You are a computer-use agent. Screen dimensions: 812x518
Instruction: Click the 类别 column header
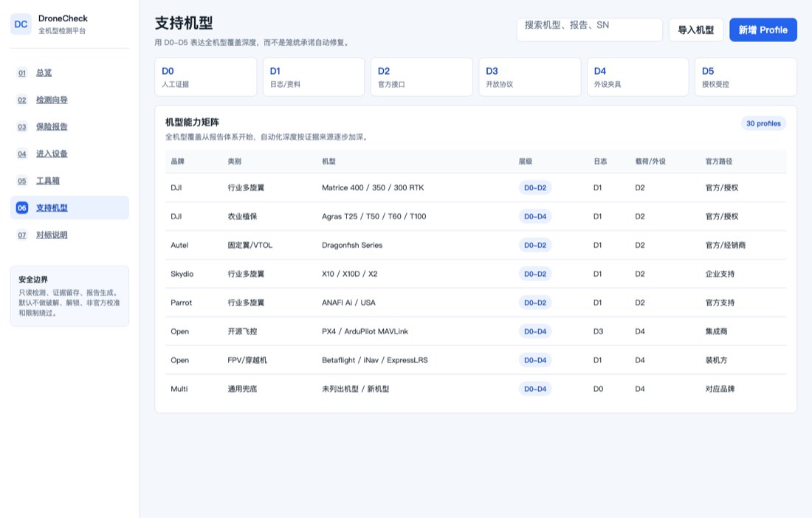[x=235, y=162]
